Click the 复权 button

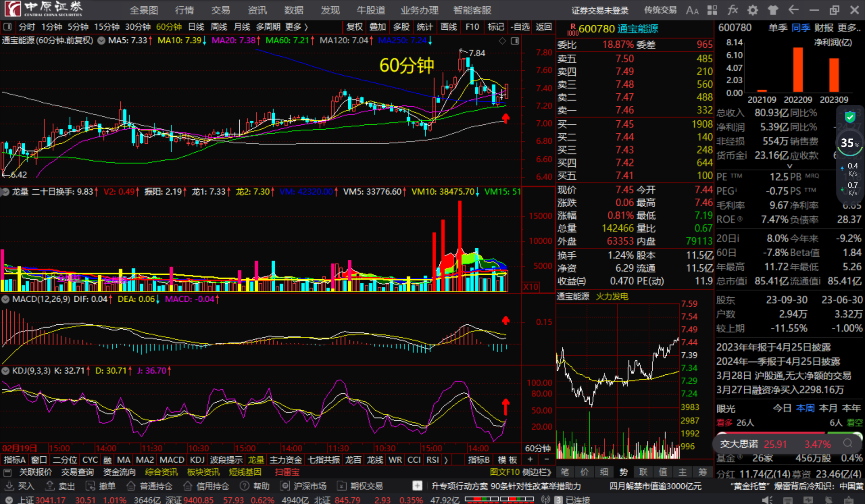pyautogui.click(x=355, y=27)
